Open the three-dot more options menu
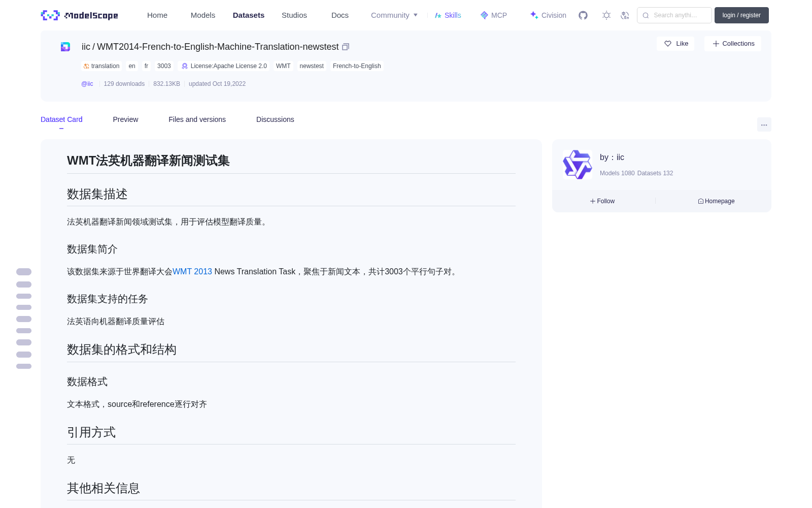The height and width of the screenshot is (508, 812). point(764,124)
